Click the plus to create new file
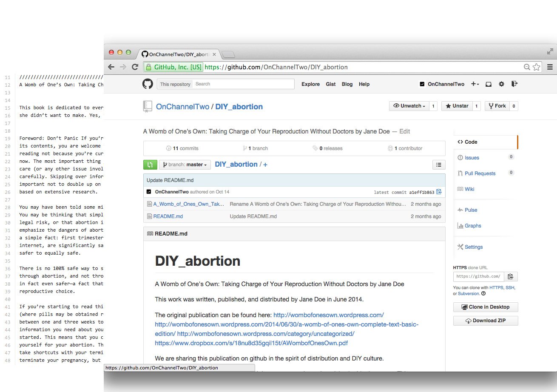 point(265,165)
